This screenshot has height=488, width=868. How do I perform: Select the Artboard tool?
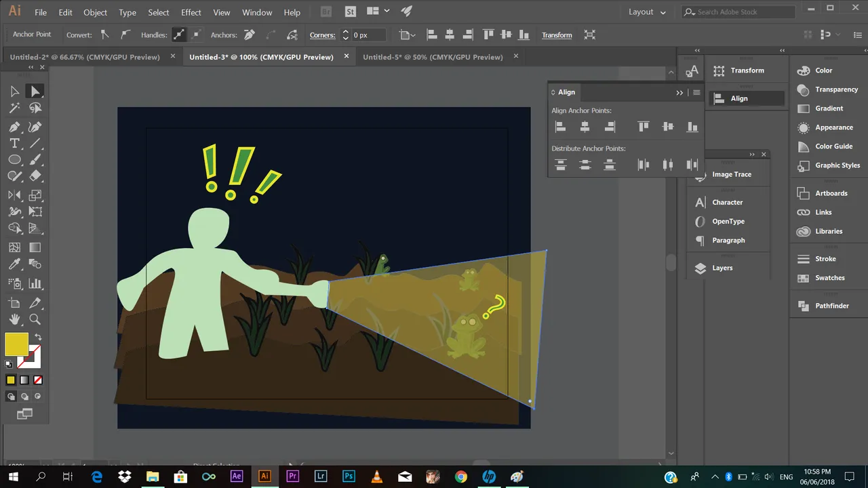14,303
